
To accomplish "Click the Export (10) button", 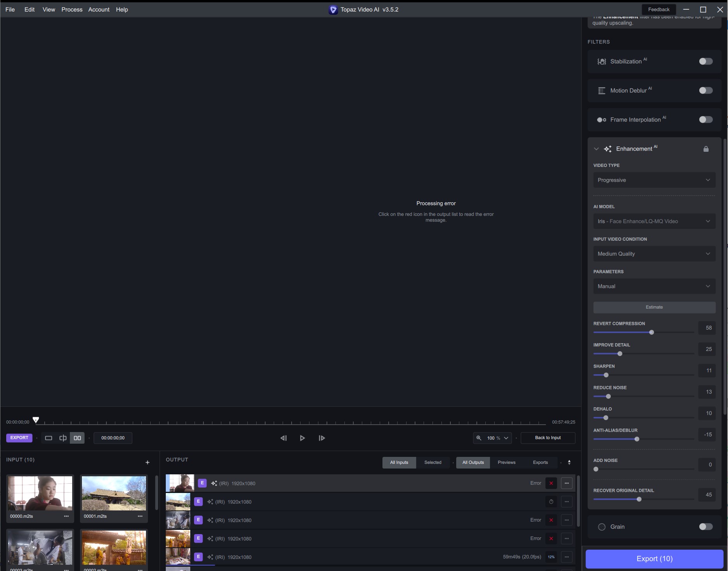I will click(x=654, y=559).
